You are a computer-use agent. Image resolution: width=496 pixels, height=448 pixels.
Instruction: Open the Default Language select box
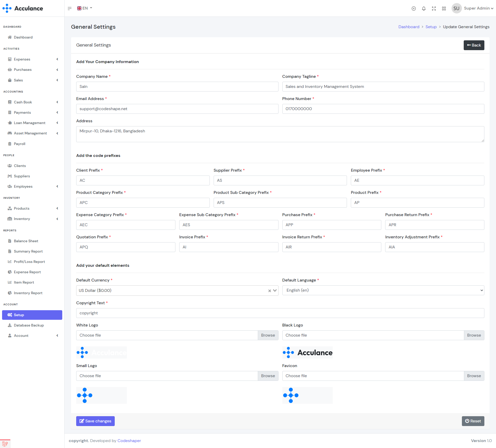pyautogui.click(x=383, y=290)
